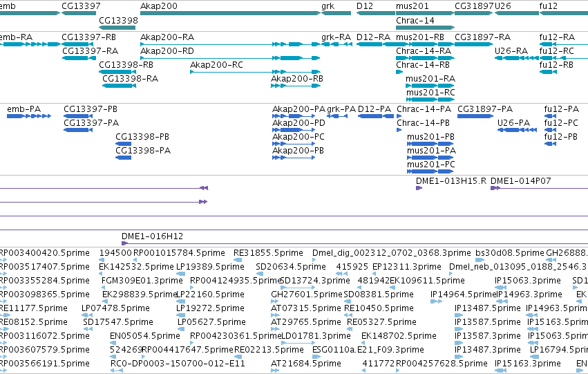Open EST label RE10450.5prime
Viewport: 588px width, 374px height.
point(379,308)
